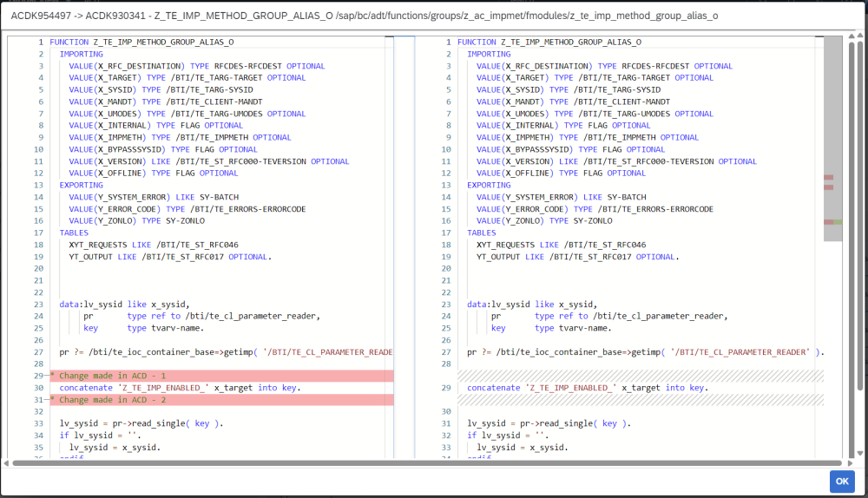Click concatenate line 29 in right pane
868x498 pixels.
pos(588,388)
